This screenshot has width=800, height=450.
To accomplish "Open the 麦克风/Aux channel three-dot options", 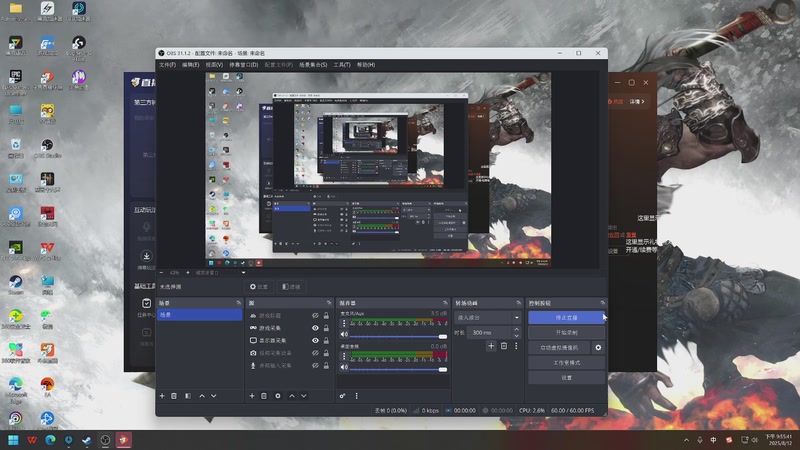I will [344, 323].
